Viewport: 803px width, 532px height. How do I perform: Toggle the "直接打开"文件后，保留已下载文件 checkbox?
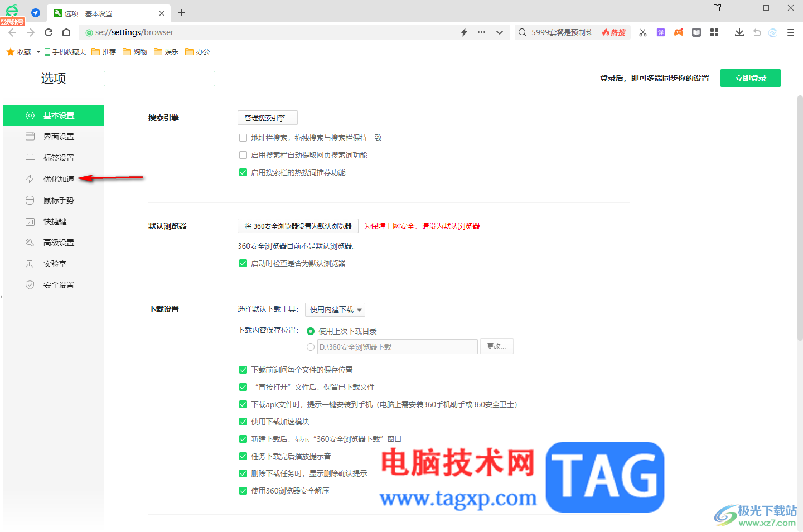(x=243, y=387)
